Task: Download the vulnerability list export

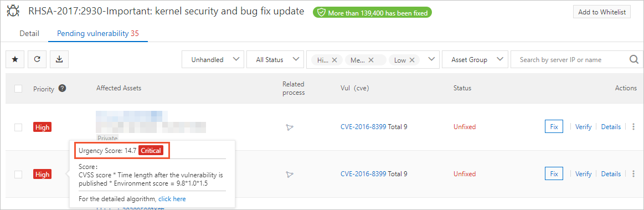Action: point(59,60)
